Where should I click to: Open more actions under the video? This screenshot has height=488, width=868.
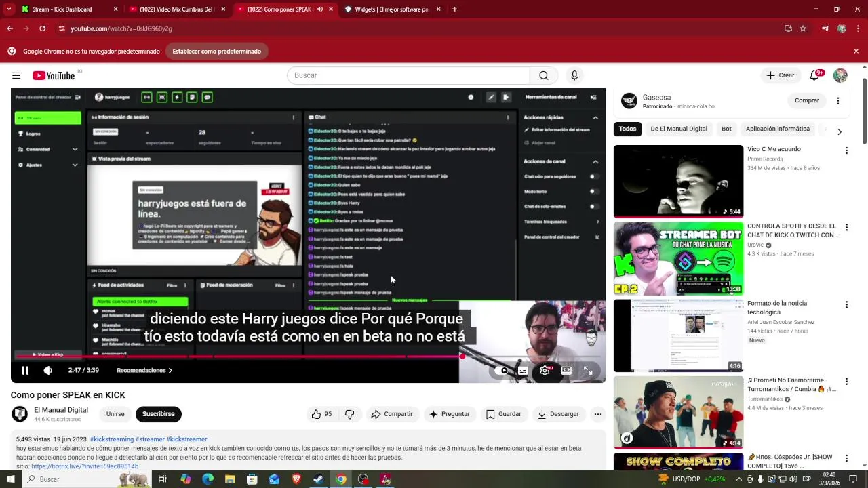[597, 414]
